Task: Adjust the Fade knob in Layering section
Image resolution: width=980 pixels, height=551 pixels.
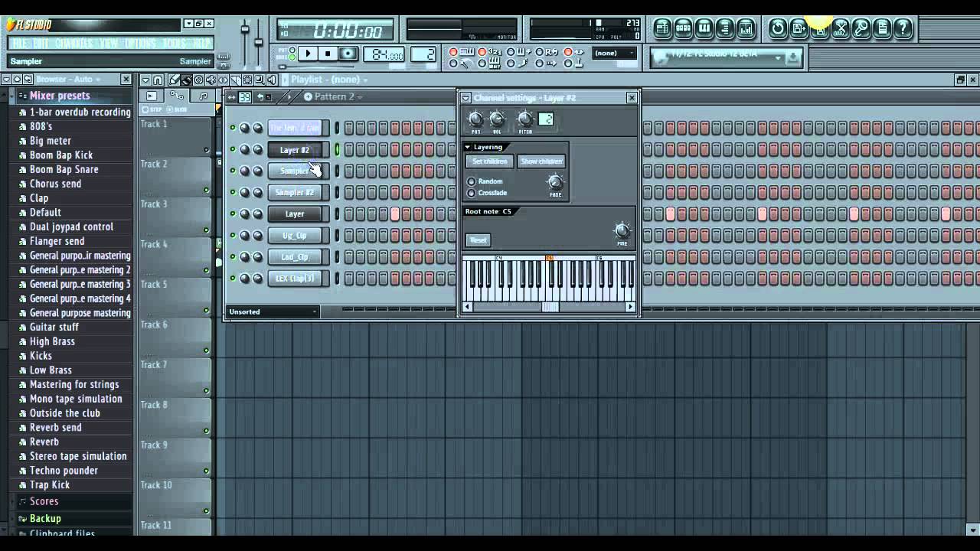Action: [555, 183]
